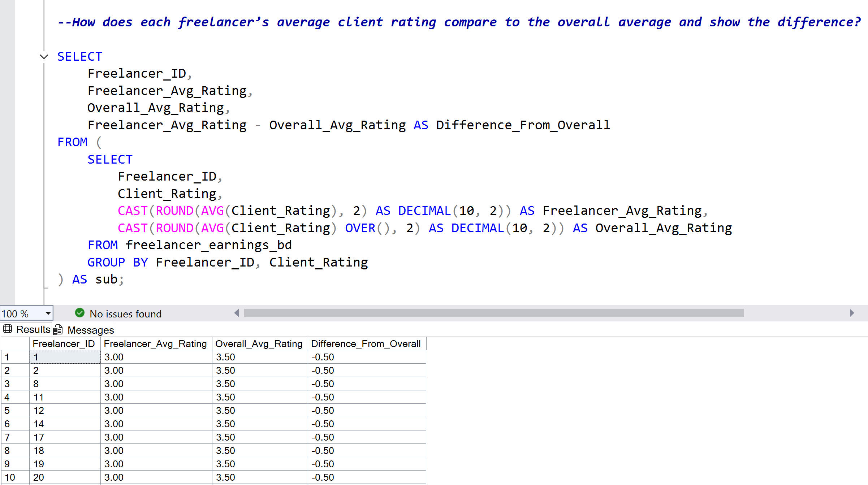
Task: Open the 100 % zoom dropdown
Action: pos(48,313)
